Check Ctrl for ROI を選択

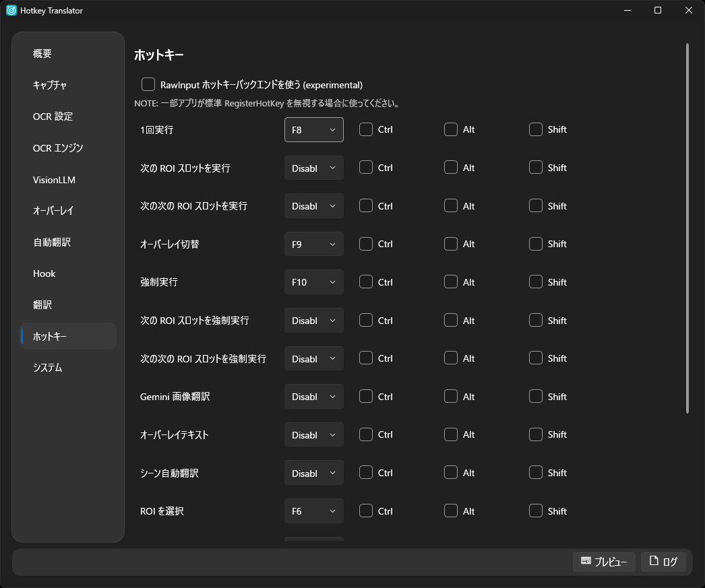coord(365,511)
